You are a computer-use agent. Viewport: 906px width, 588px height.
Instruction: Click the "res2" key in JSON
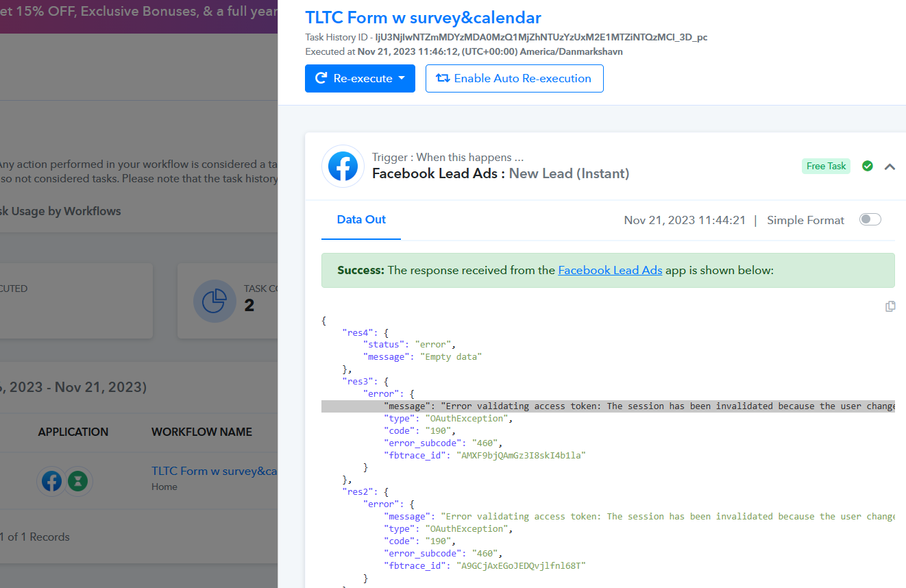click(358, 492)
